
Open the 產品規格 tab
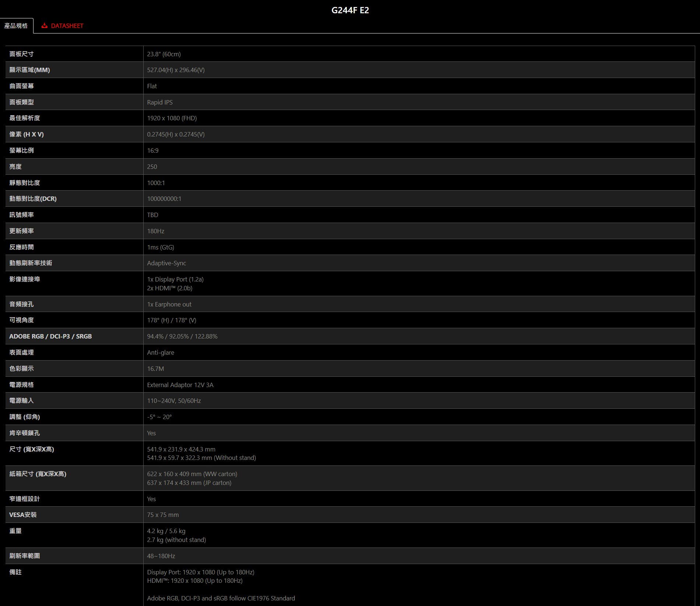(16, 26)
